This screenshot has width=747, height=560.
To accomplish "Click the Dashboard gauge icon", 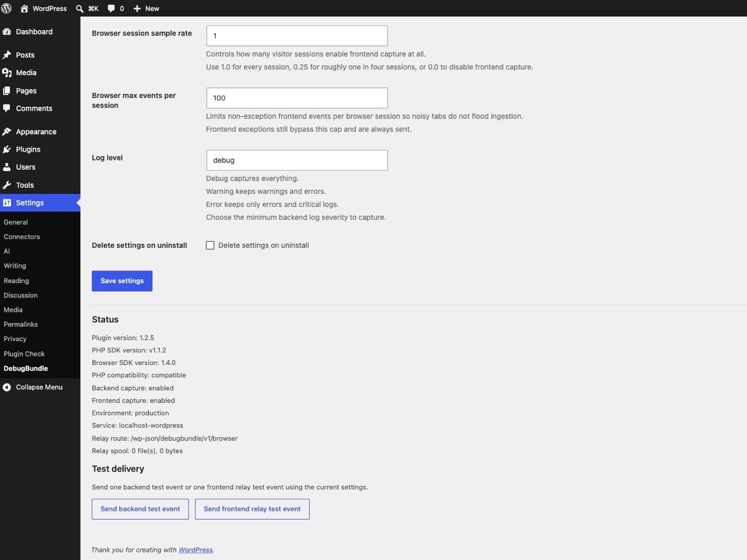I will [x=7, y=32].
